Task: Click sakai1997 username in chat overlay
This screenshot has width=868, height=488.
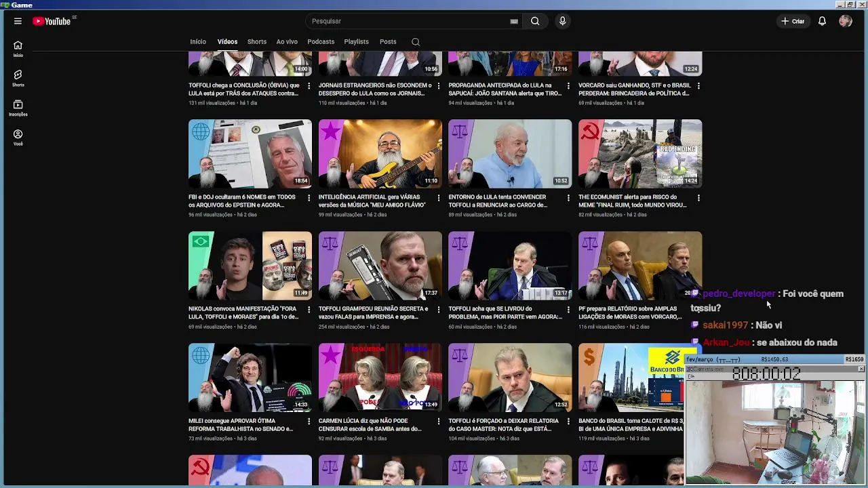Action: coord(725,325)
